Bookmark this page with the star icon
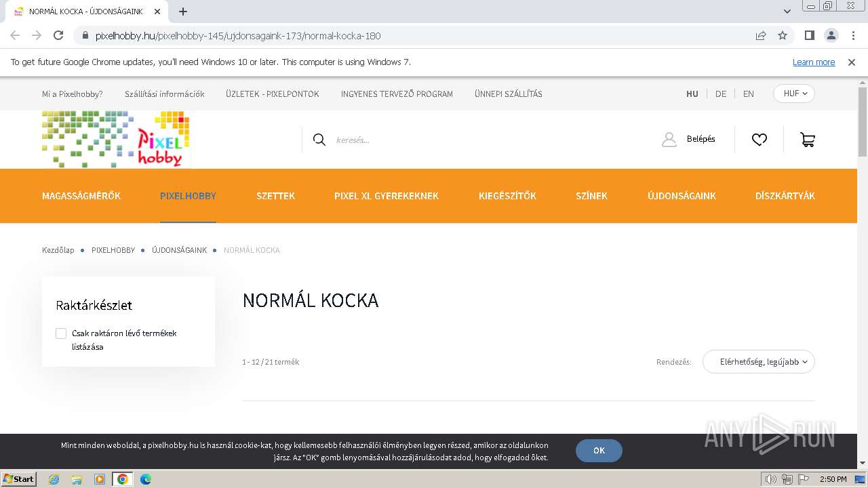 click(783, 35)
